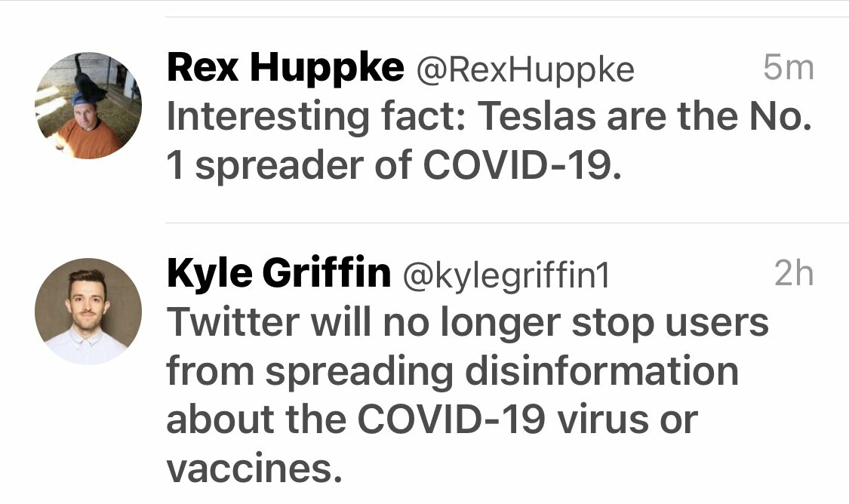Click the word "disinformation" in Kyle's tweet

(608, 371)
